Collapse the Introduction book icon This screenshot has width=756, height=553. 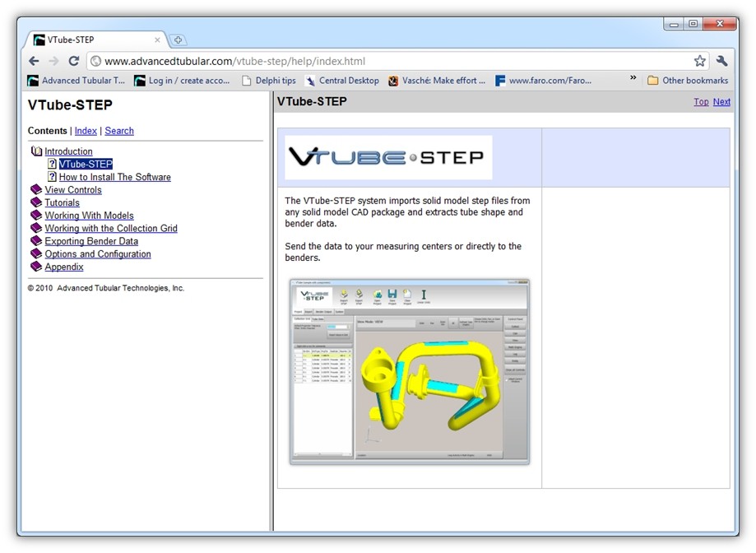[x=36, y=151]
